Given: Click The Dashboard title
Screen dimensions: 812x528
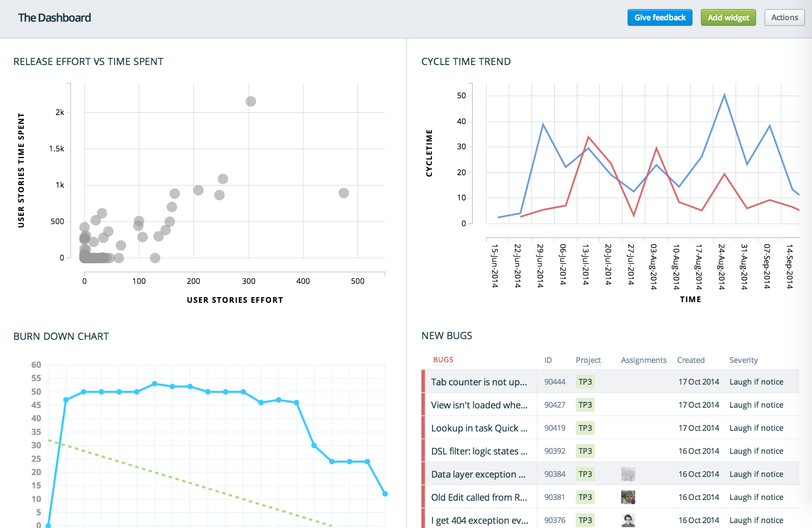Looking at the screenshot, I should pyautogui.click(x=54, y=18).
